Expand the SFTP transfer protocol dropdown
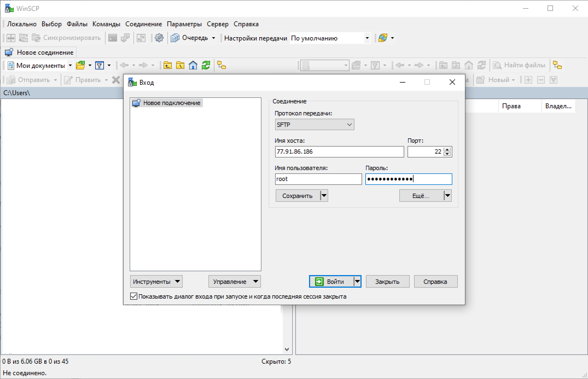Image resolution: width=588 pixels, height=379 pixels. coord(314,125)
